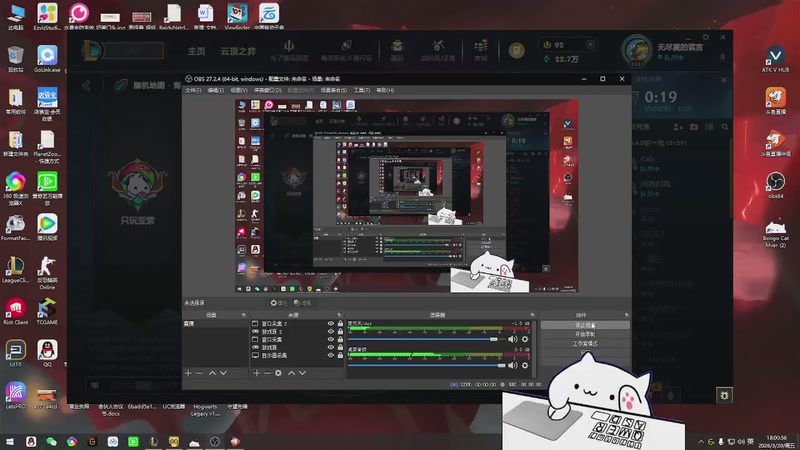
Task: Open source properties gear in Sources toolbar
Action: (278, 373)
